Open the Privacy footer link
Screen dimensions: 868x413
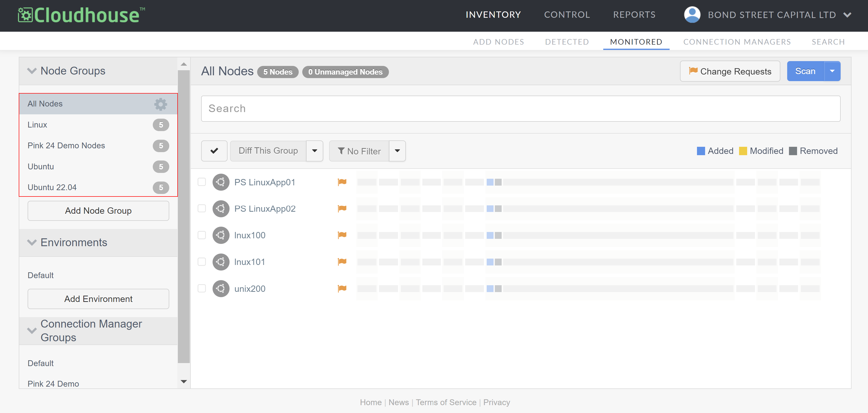pos(497,402)
